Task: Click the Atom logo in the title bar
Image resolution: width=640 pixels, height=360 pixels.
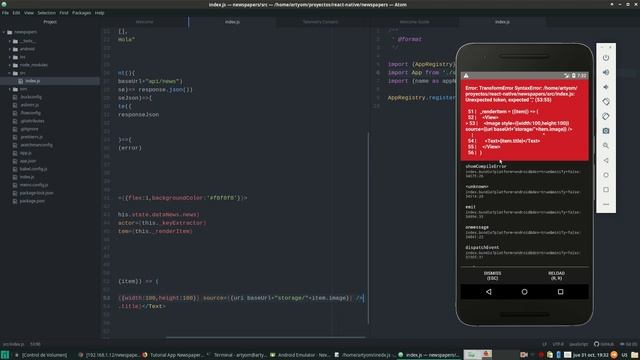Action: 4,4
